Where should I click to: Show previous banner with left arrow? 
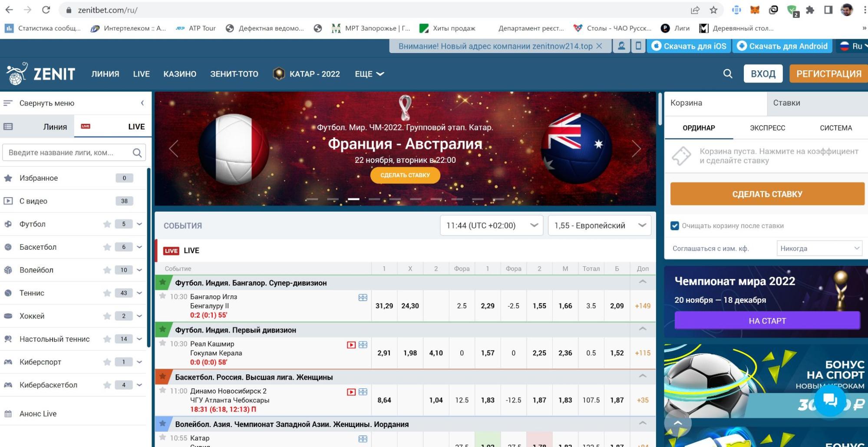point(174,149)
